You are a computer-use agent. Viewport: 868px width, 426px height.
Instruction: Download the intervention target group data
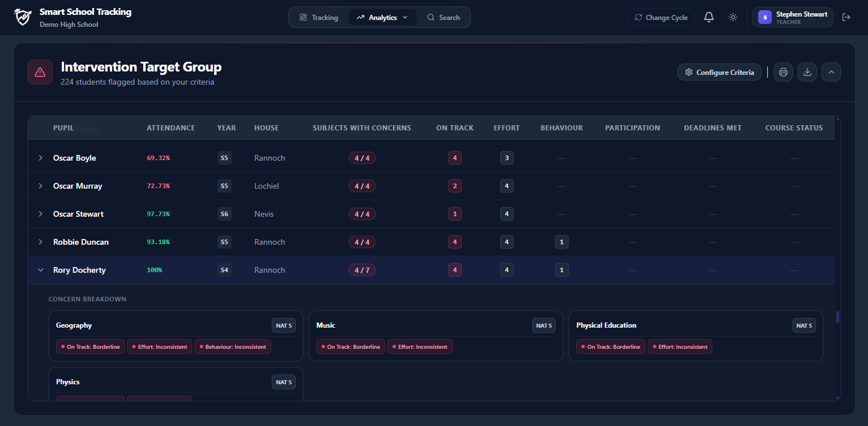(x=807, y=72)
